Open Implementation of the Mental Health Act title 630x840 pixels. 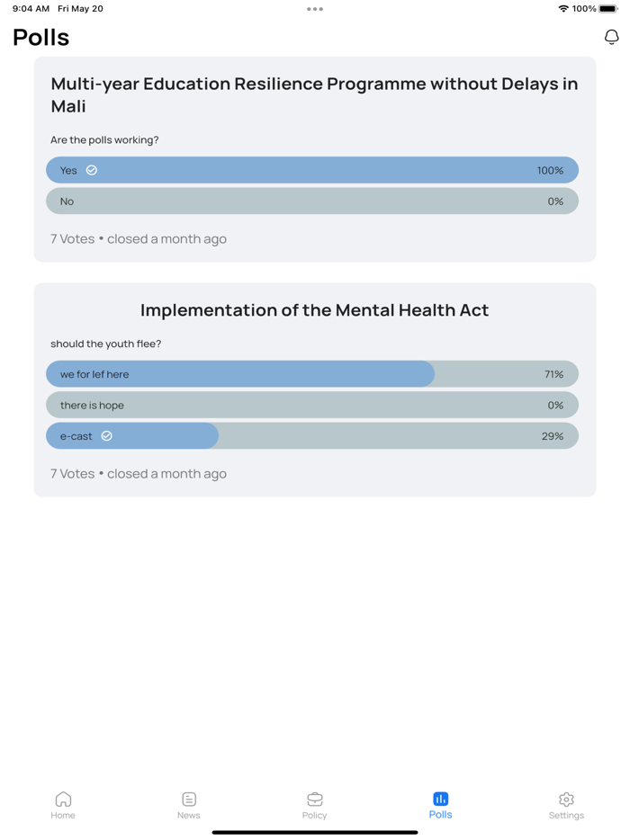pyautogui.click(x=314, y=310)
